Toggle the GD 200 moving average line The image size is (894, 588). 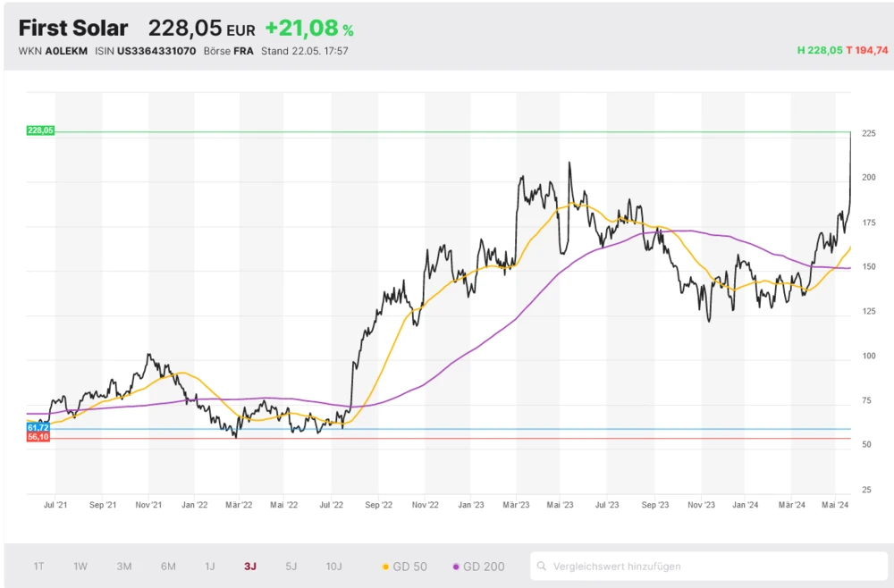pyautogui.click(x=479, y=567)
